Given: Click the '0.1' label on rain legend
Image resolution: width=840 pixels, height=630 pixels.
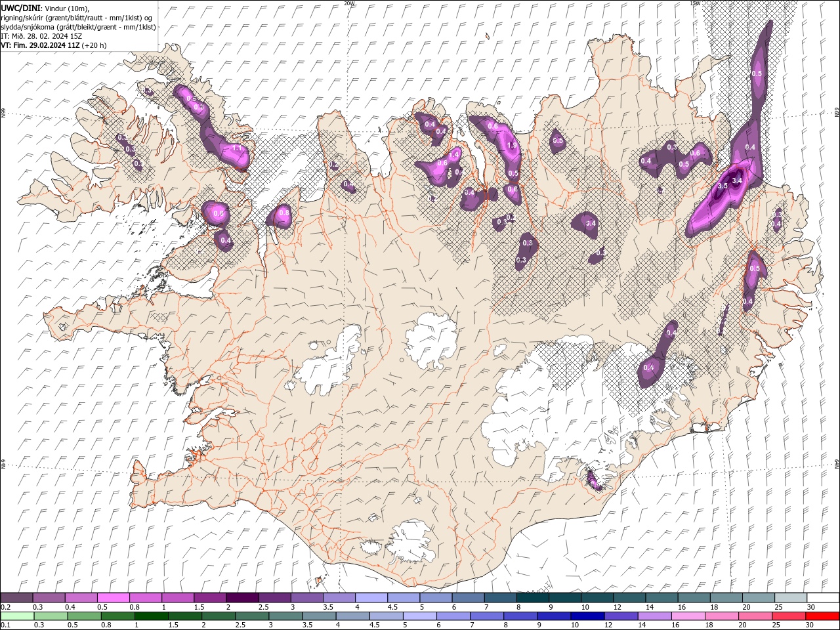Looking at the screenshot, I should coord(5,625).
